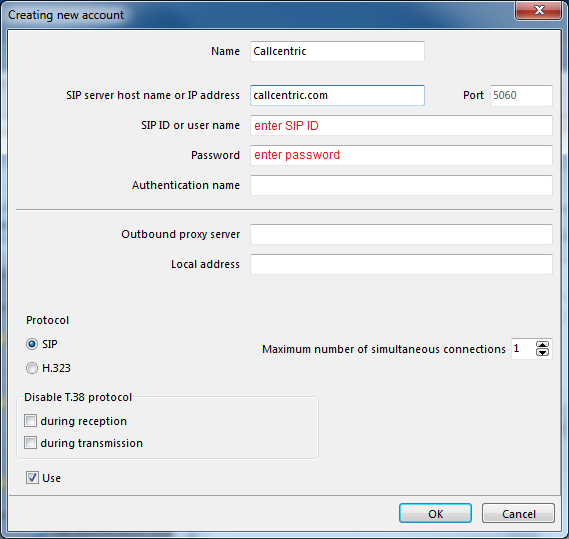Click the Local address field
569x539 pixels.
click(401, 264)
